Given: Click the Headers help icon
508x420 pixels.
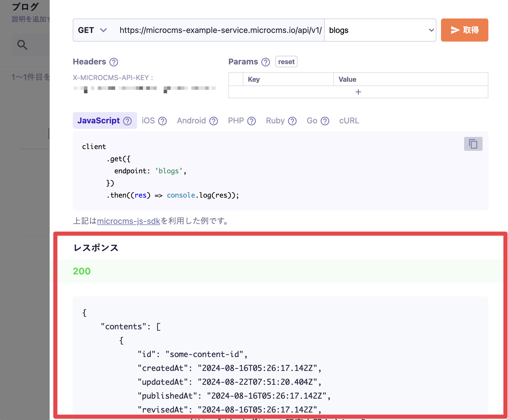Looking at the screenshot, I should 114,62.
